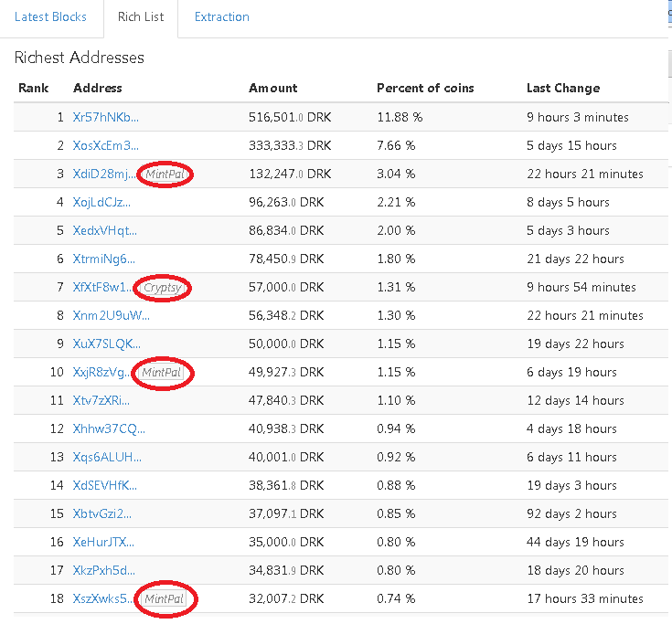Click the MintPal label next to XszXwks5...
The image size is (672, 624).
tap(165, 598)
